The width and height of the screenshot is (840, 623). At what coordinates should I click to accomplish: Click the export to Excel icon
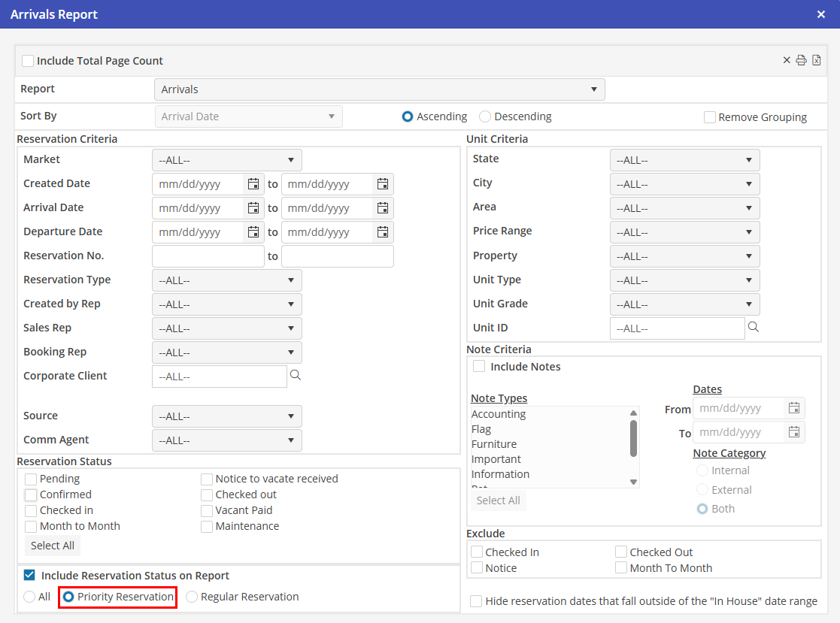click(x=816, y=61)
